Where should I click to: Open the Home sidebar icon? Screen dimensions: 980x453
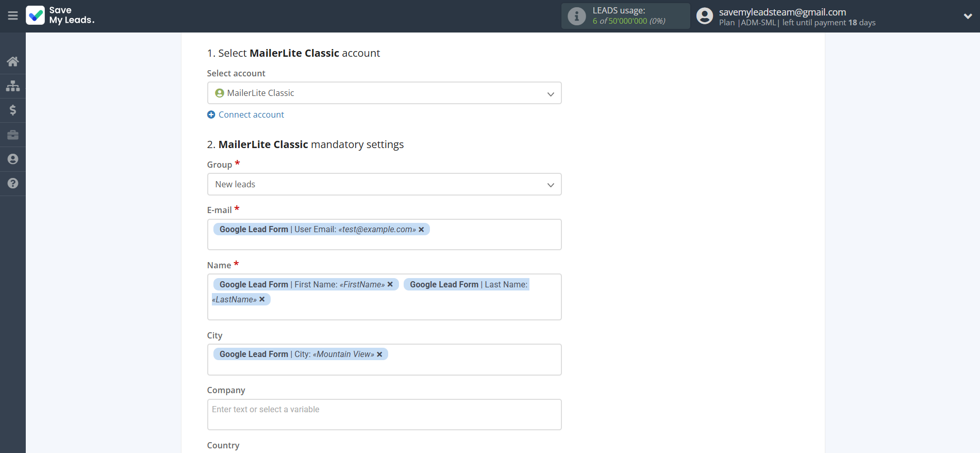pyautogui.click(x=13, y=61)
